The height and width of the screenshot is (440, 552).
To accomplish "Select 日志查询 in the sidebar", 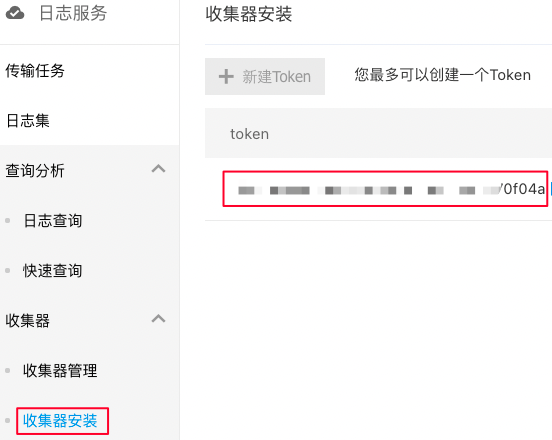I will coord(53,221).
